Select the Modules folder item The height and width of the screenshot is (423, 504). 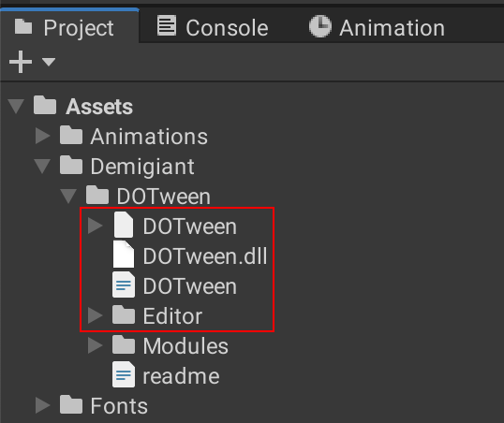coord(170,346)
